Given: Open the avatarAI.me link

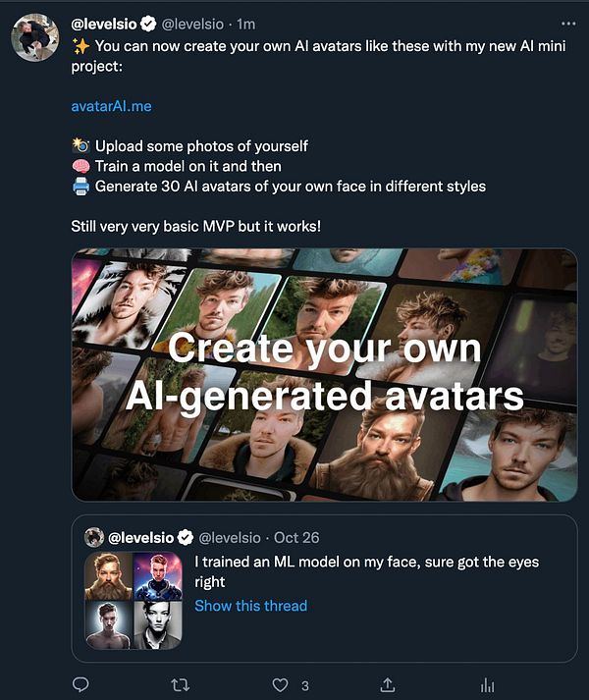Looking at the screenshot, I should pos(111,105).
